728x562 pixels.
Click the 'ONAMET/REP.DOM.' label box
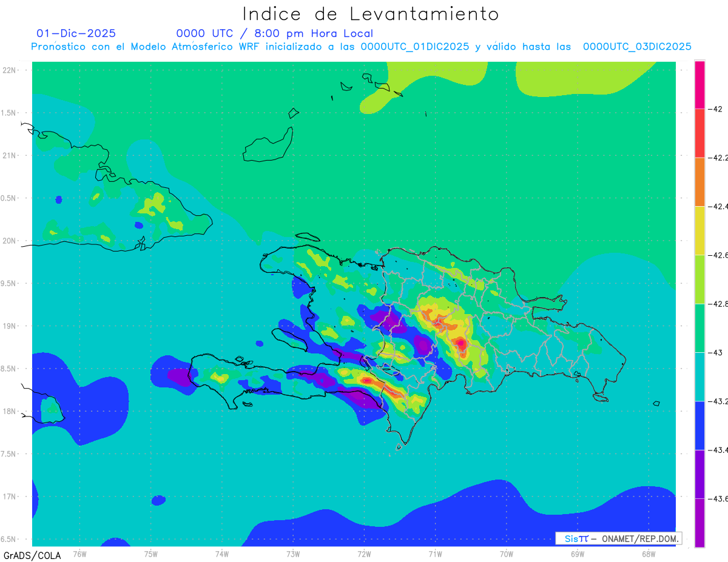[619, 538]
